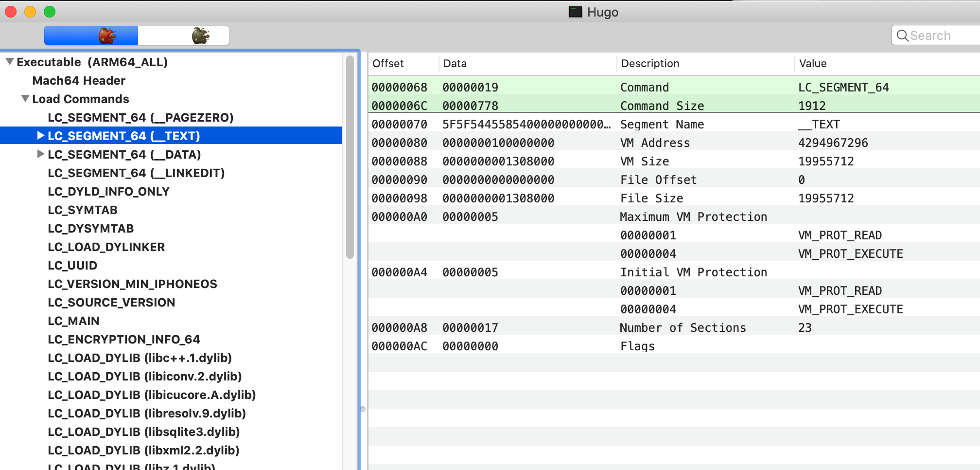Select LC_LOAD_DYLIB (libxml2.2.dylib) entry
The height and width of the screenshot is (470, 980).
[143, 451]
